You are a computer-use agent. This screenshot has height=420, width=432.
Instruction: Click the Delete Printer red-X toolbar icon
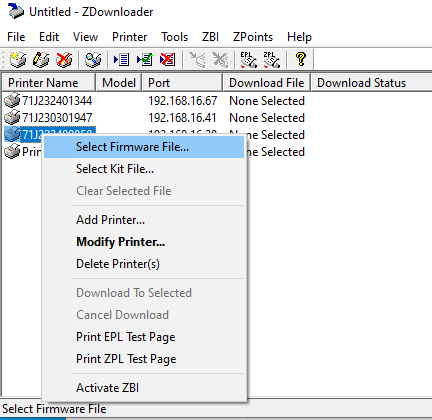tap(64, 60)
